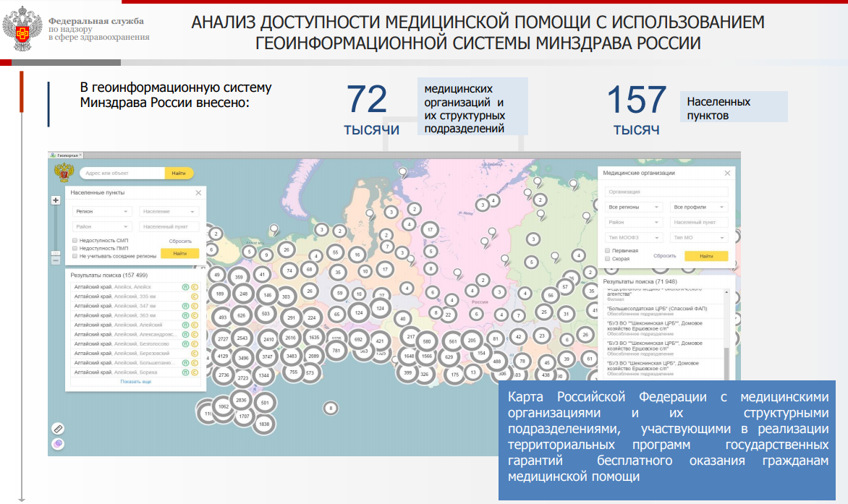
Task: Expand the Все профили dropdown
Action: pos(698,207)
